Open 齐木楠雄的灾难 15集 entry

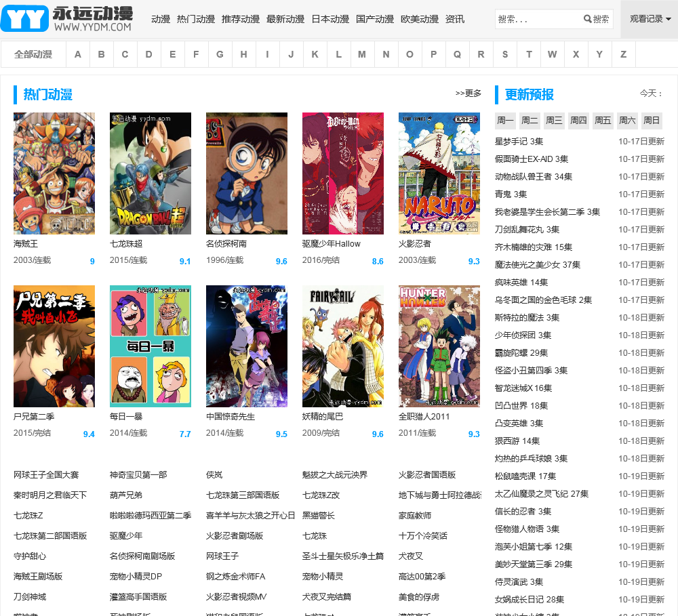click(534, 247)
